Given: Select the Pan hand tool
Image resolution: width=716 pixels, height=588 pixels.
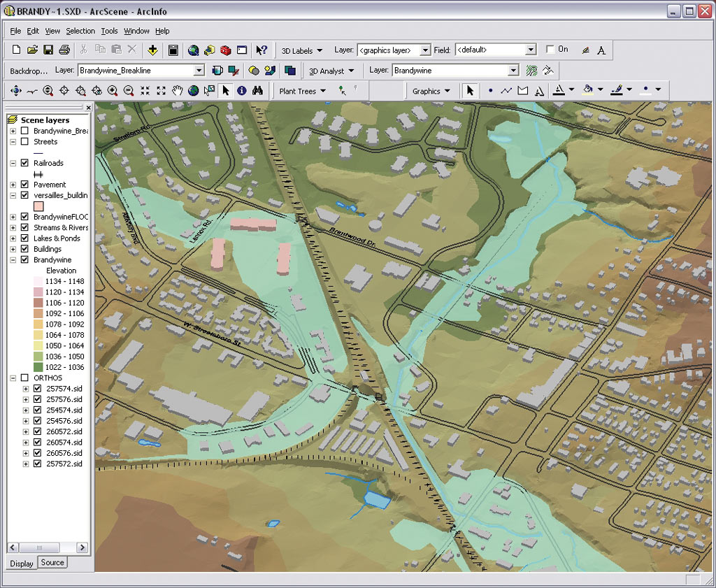Looking at the screenshot, I should point(178,91).
